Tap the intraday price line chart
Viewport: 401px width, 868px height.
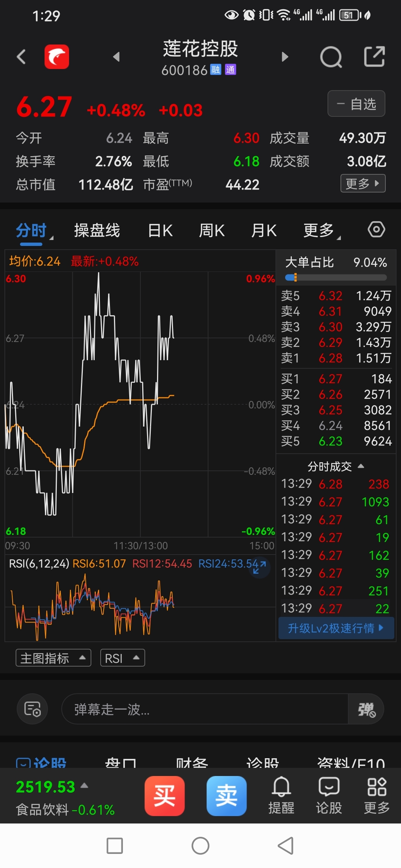click(140, 404)
